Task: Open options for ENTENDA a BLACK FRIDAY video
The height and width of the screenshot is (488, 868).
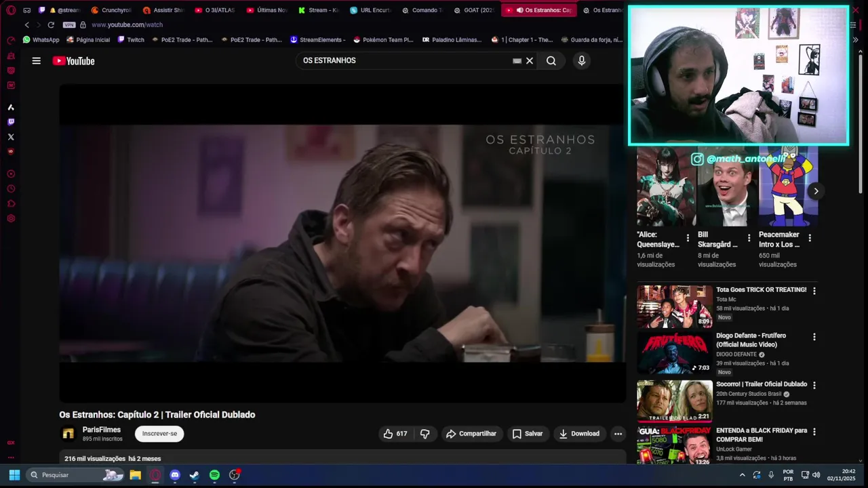Action: tap(814, 432)
